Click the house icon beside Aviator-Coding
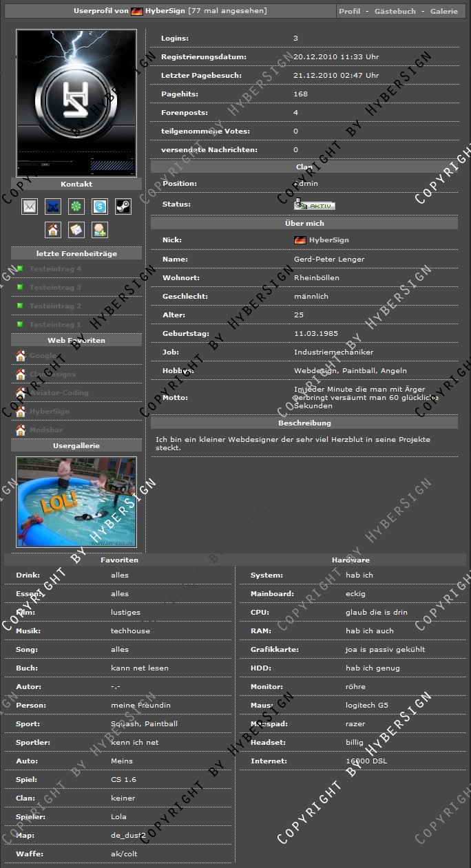Screen dimensions: 471x868 [x=21, y=393]
